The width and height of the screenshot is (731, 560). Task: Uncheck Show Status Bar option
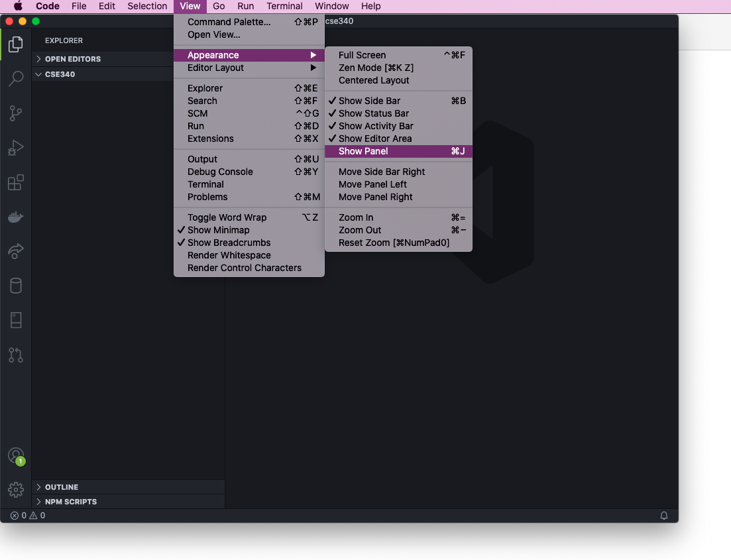[374, 113]
